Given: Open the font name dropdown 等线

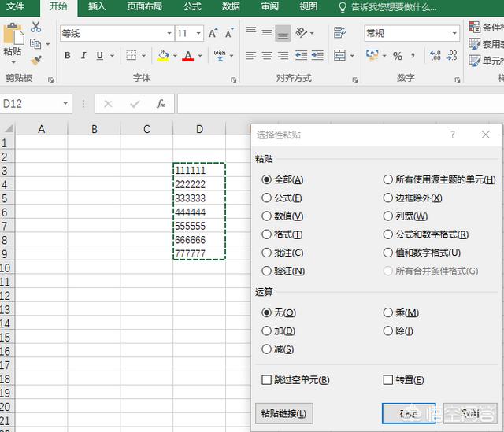Looking at the screenshot, I should (x=169, y=33).
